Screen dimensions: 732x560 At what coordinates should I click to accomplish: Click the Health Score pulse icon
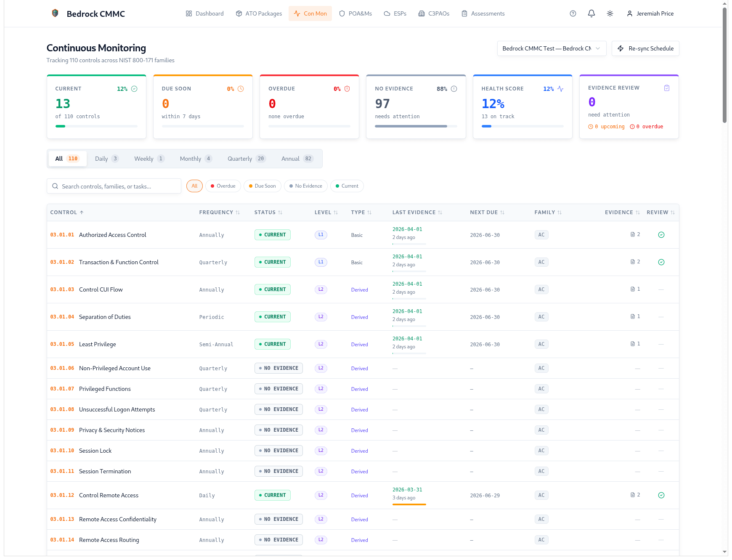[x=561, y=89]
